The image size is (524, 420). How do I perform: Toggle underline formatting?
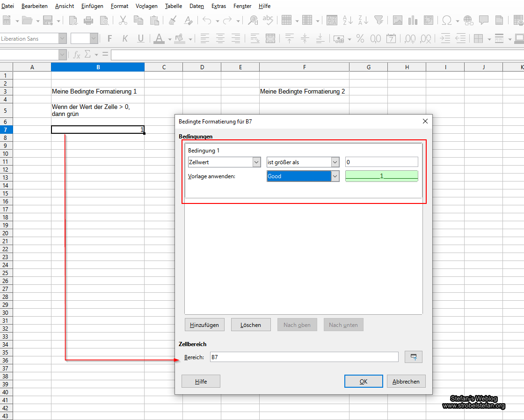141,38
